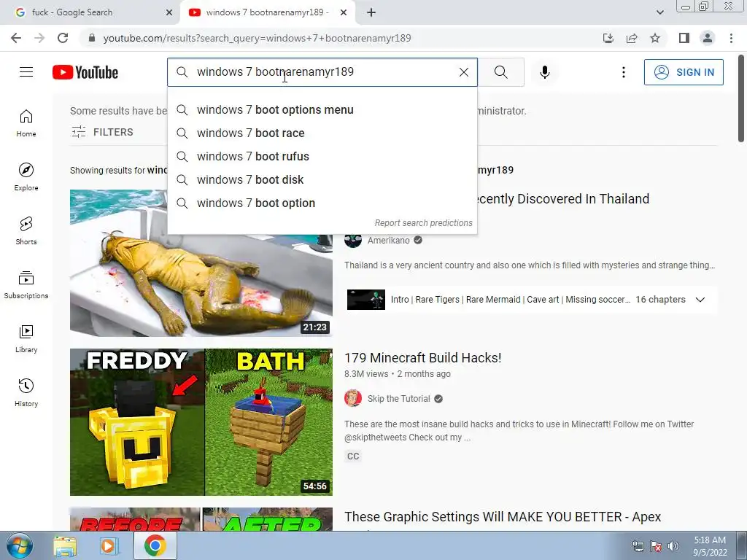Open Chrome's three-dot menu
Image resolution: width=747 pixels, height=560 pixels.
click(731, 38)
